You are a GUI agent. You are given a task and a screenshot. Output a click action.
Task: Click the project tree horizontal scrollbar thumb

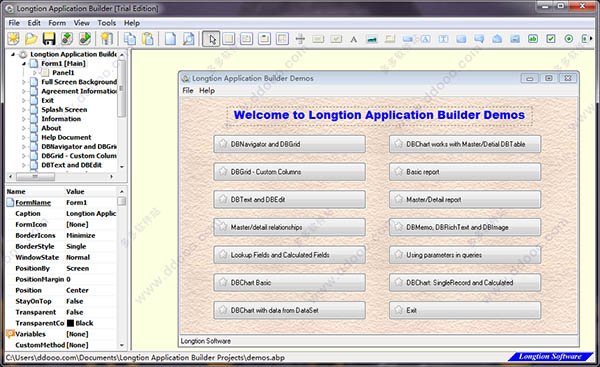point(35,177)
